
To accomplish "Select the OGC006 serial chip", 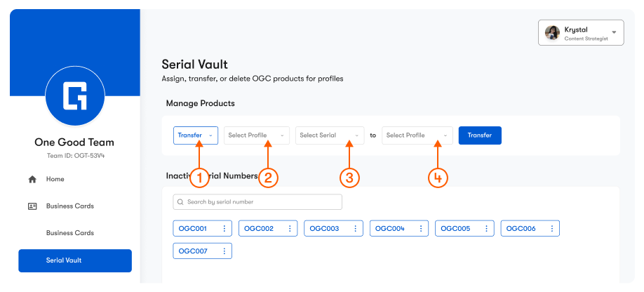I will tap(521, 229).
